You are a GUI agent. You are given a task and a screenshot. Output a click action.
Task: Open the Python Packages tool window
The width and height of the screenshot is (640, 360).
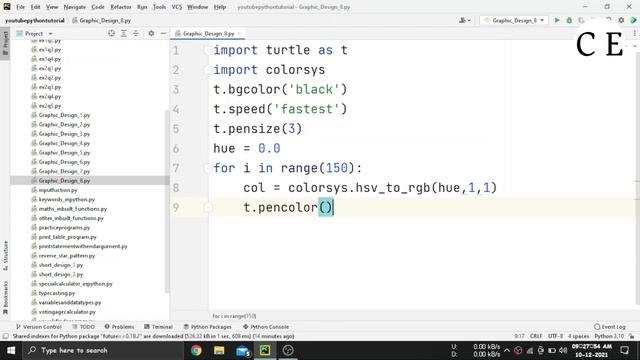pos(207,327)
